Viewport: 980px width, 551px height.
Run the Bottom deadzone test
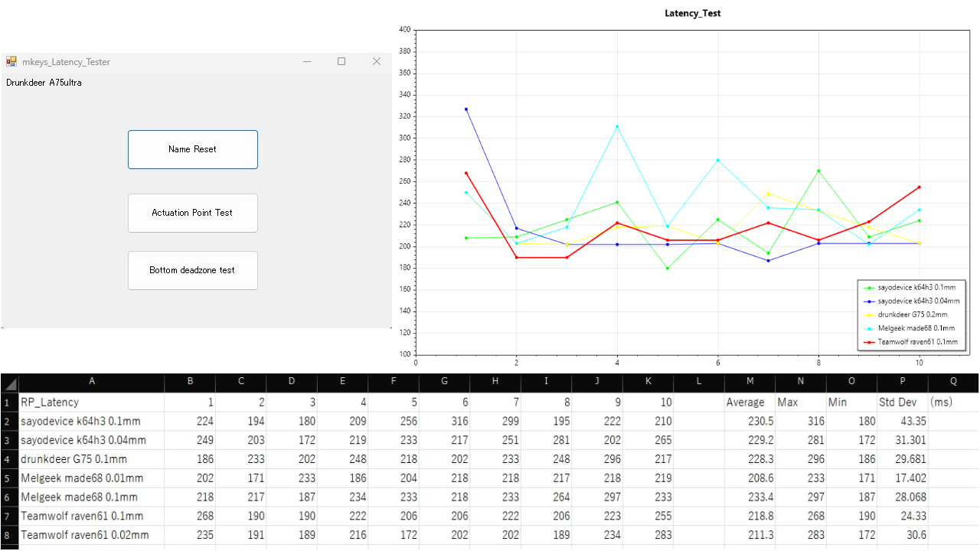pyautogui.click(x=193, y=270)
